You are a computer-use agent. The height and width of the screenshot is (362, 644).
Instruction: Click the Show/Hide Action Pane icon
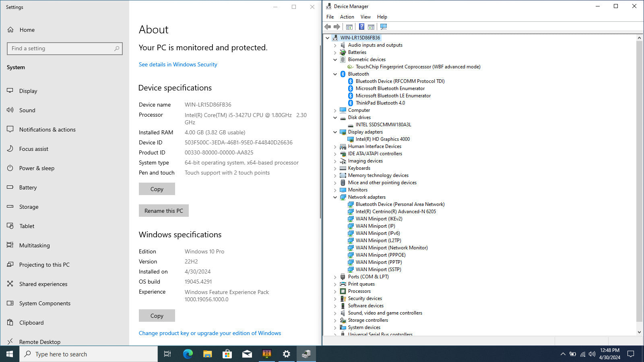[x=371, y=27]
